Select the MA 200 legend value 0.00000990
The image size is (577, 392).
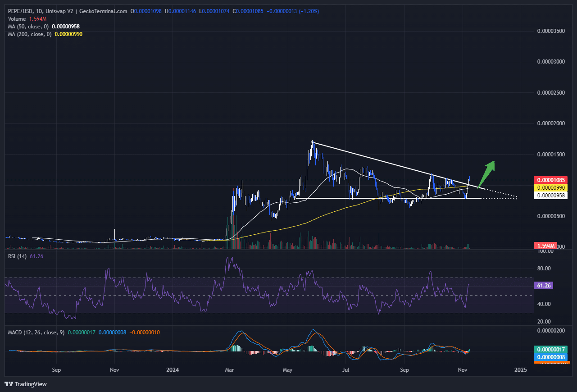(68, 34)
